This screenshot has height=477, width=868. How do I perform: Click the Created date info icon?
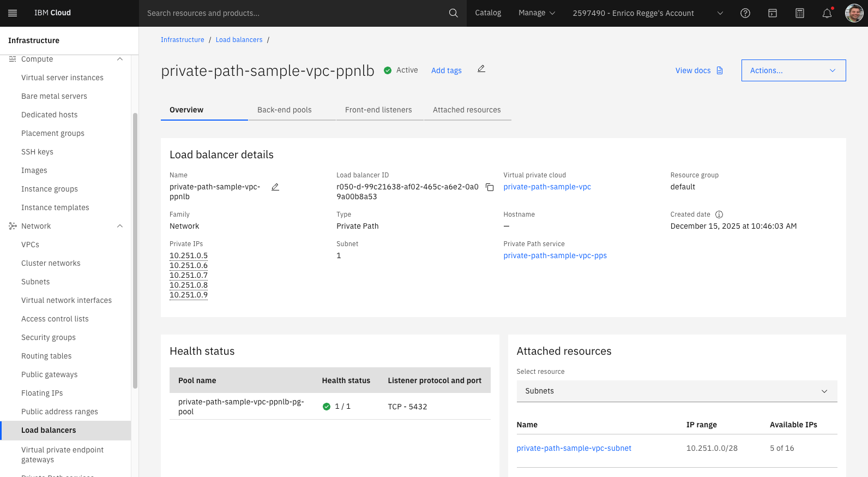click(x=719, y=214)
